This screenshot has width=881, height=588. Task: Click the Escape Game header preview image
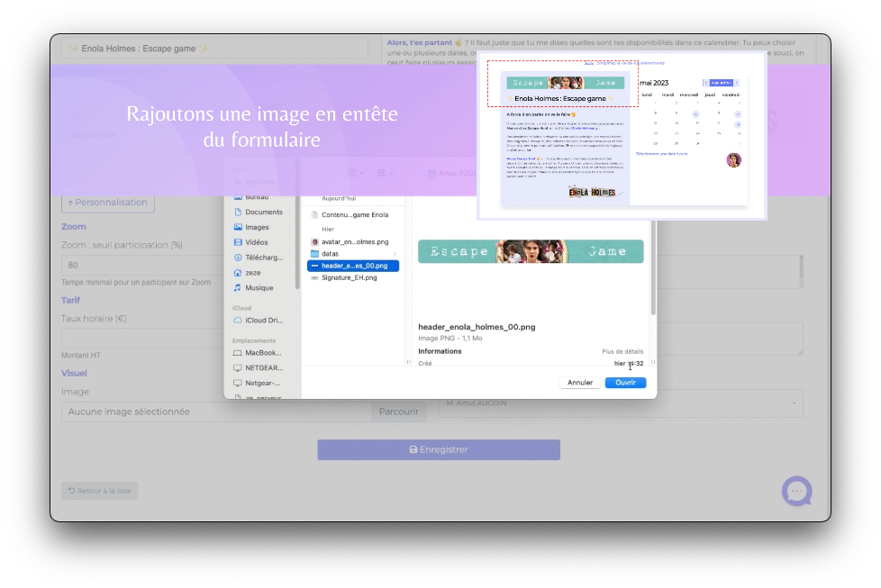pos(531,251)
